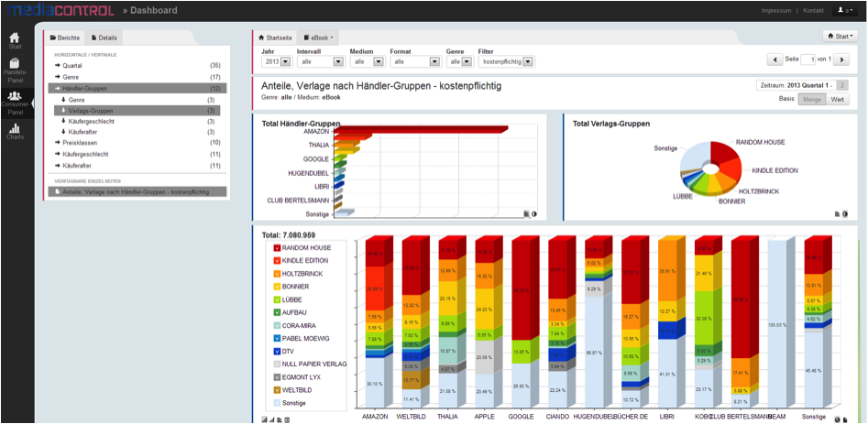Screen dimensions: 868x424
Task: Click the third chart-type icon below the legend
Action: [x=280, y=419]
